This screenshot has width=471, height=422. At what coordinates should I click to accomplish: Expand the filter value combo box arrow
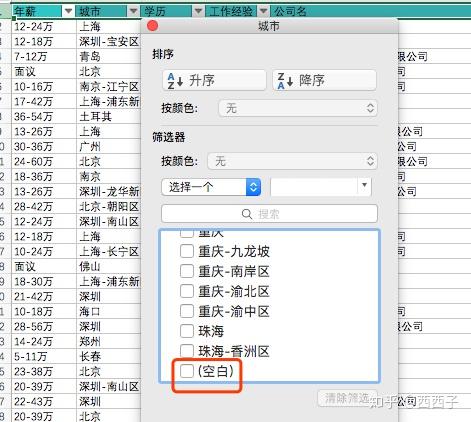click(364, 185)
